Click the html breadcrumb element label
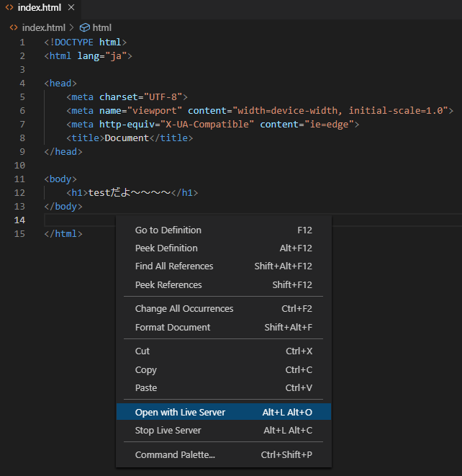This screenshot has width=462, height=476. [x=101, y=27]
